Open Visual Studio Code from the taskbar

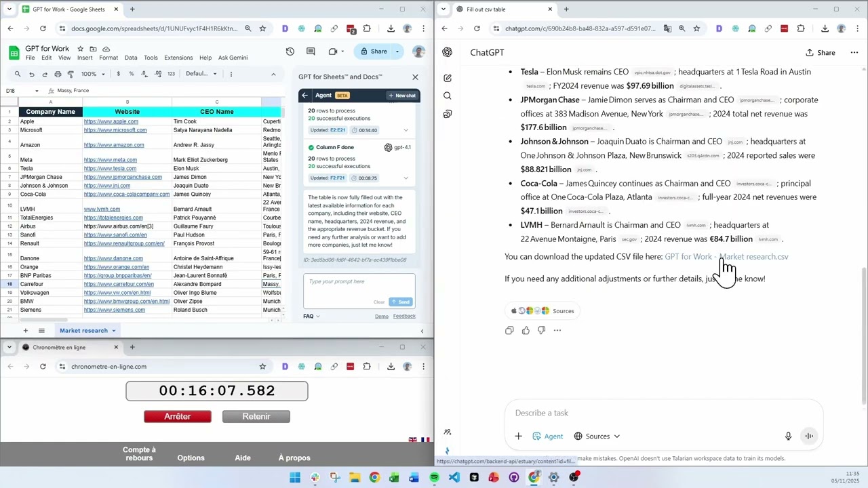pyautogui.click(x=454, y=478)
